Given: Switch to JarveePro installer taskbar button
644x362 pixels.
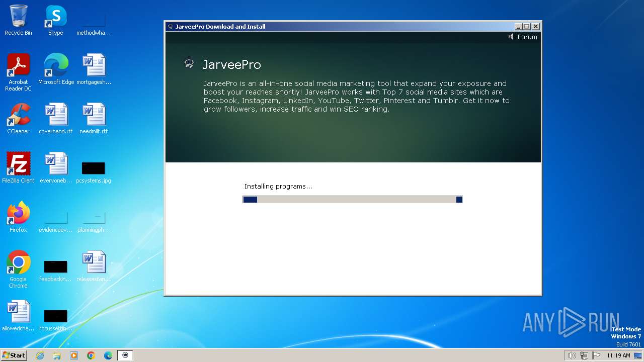Looking at the screenshot, I should (125, 355).
